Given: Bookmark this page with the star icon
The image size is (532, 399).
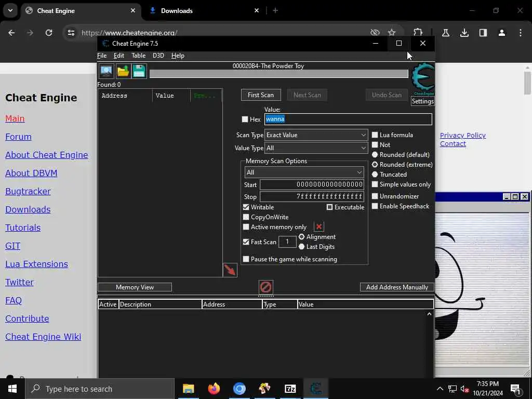Looking at the screenshot, I should tap(392, 33).
